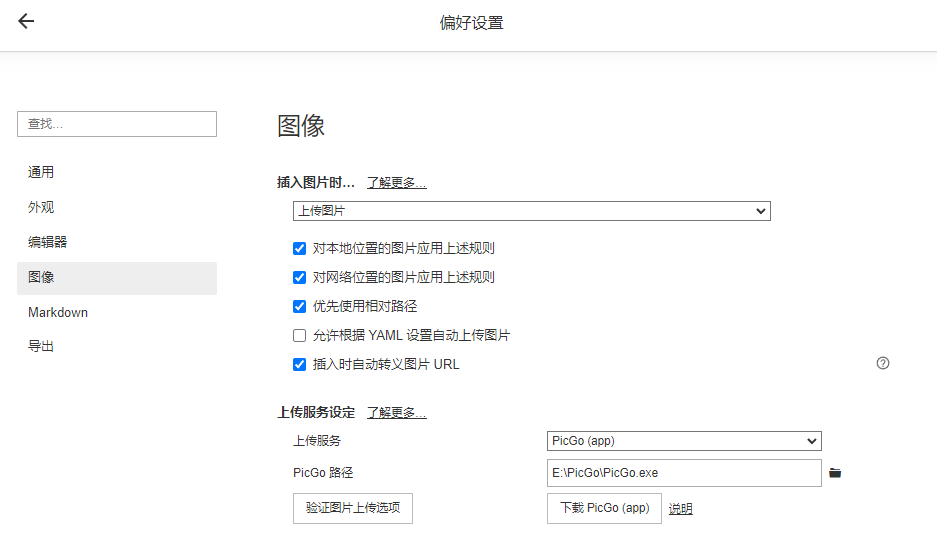Open the PicGo (app) upload service dropdown
This screenshot has height=548, width=937.
point(684,441)
